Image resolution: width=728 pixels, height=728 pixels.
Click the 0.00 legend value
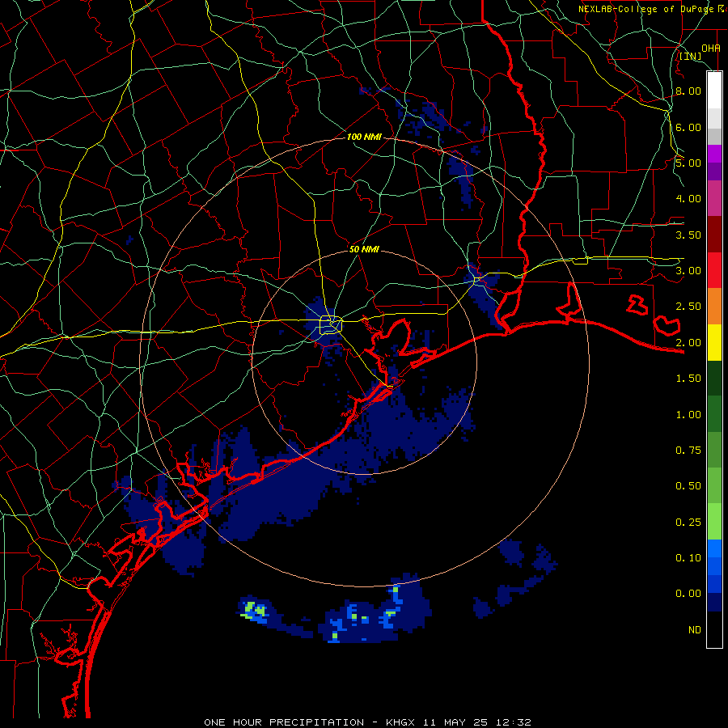(688, 594)
